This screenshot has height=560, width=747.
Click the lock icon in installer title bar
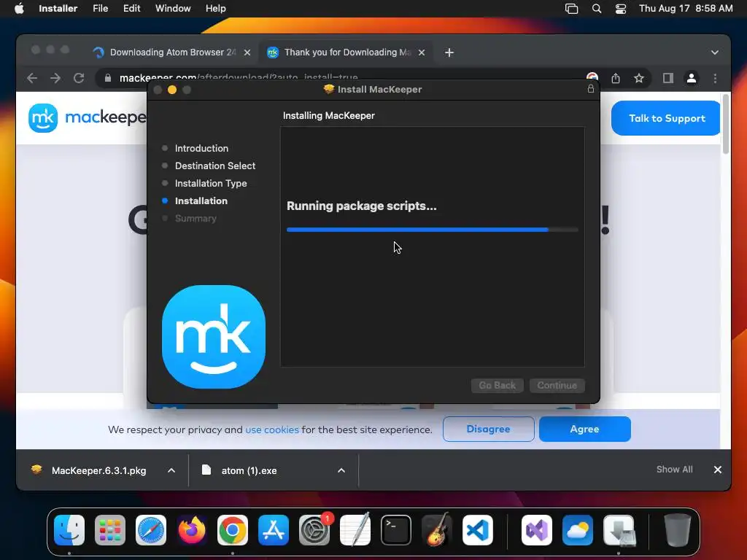[590, 88]
